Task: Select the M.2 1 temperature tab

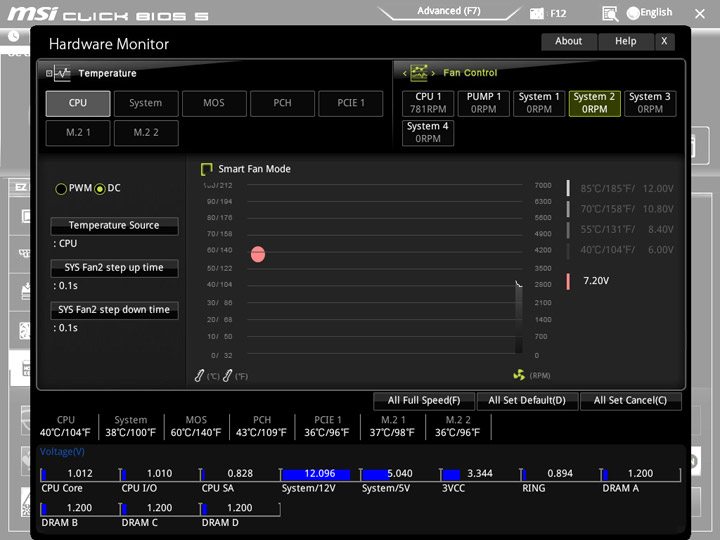Action: pyautogui.click(x=78, y=133)
